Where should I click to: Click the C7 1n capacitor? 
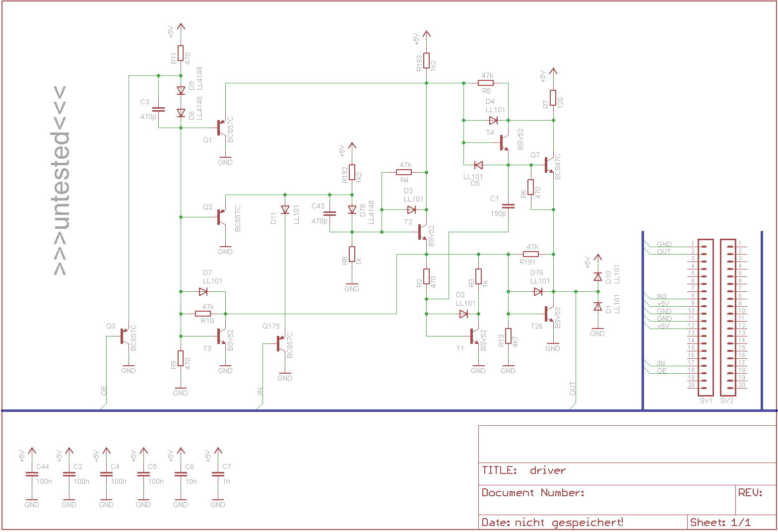pos(218,474)
